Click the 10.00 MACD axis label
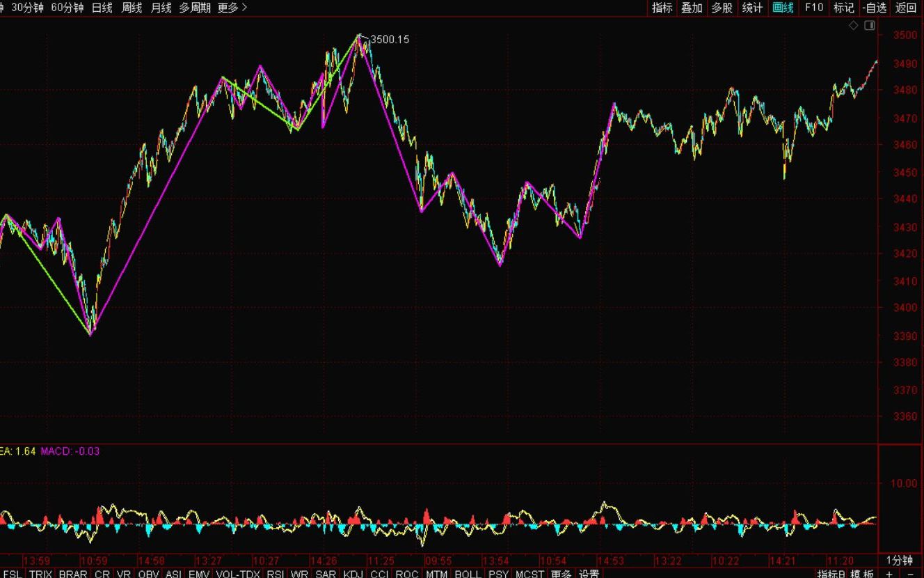The width and height of the screenshot is (924, 578). [x=904, y=483]
